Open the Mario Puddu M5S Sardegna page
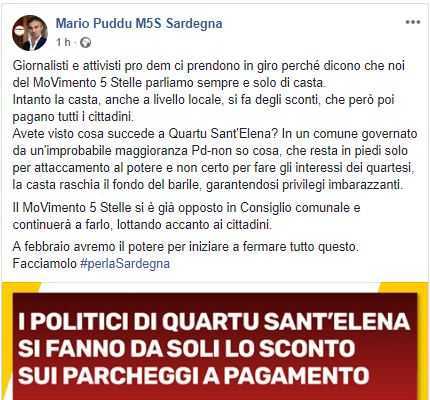Screen dimensions: 430x400 coord(139,24)
